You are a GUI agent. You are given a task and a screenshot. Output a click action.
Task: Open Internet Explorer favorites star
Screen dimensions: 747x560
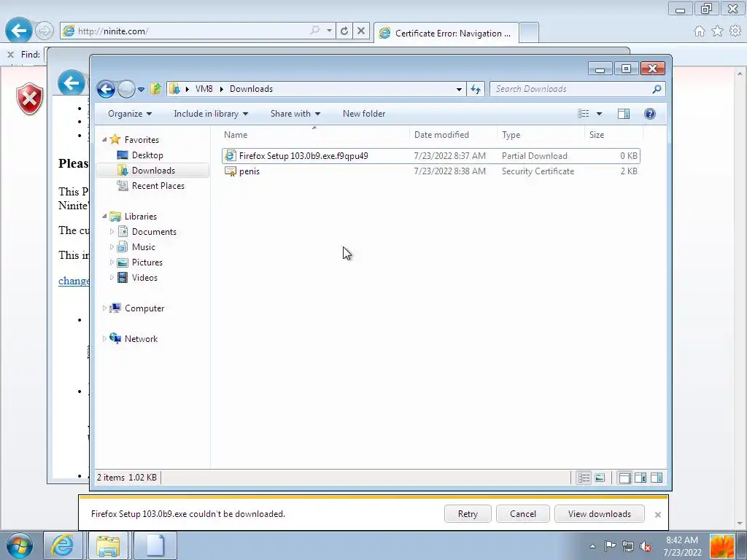[x=717, y=31]
